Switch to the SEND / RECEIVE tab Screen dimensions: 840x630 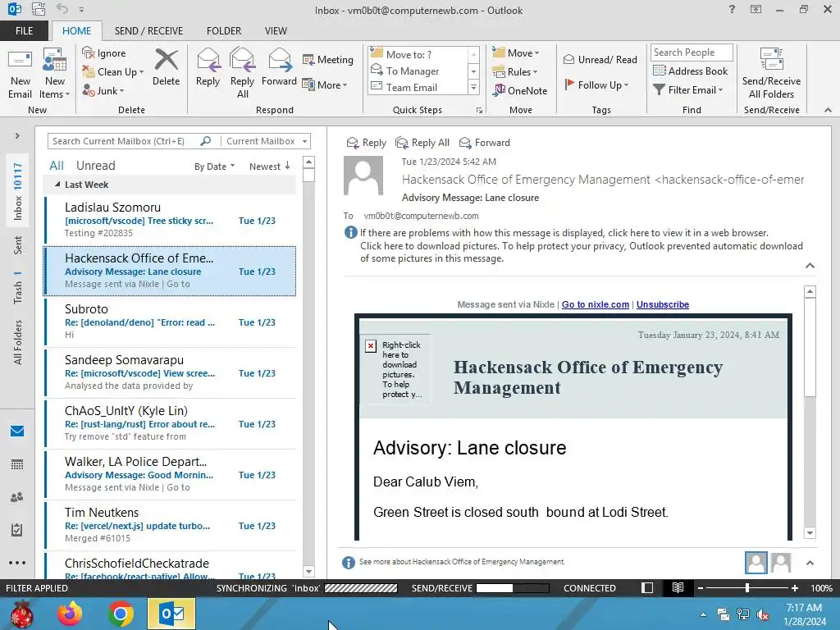148,30
